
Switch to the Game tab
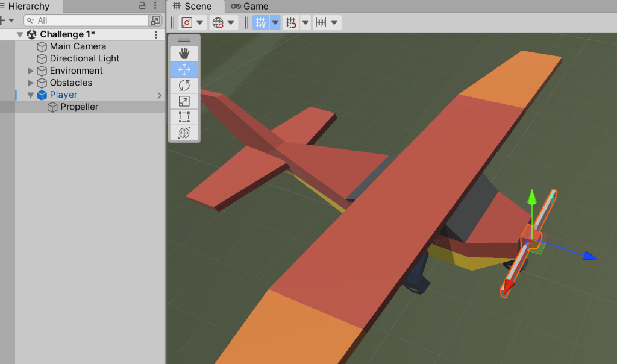[x=249, y=6]
